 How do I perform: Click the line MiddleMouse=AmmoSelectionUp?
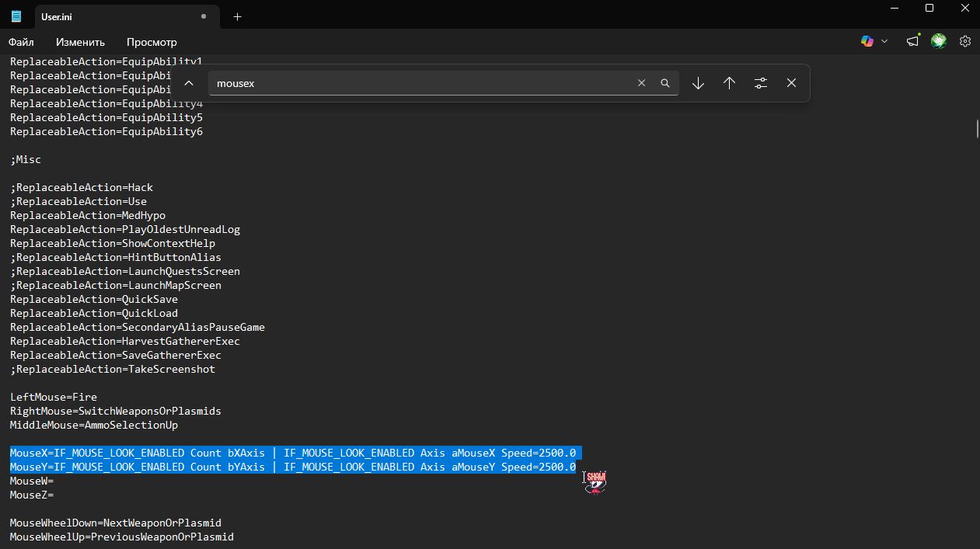coord(94,425)
